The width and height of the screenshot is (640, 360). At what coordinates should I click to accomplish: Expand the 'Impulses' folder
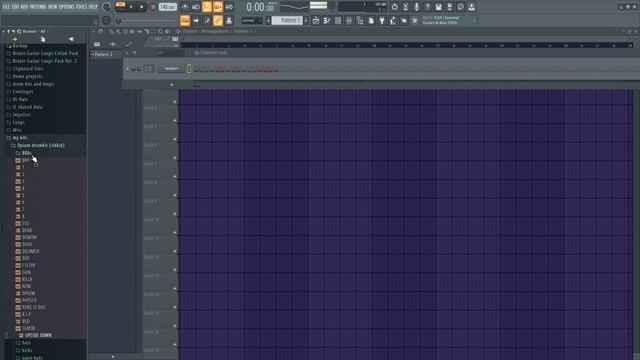click(x=19, y=115)
